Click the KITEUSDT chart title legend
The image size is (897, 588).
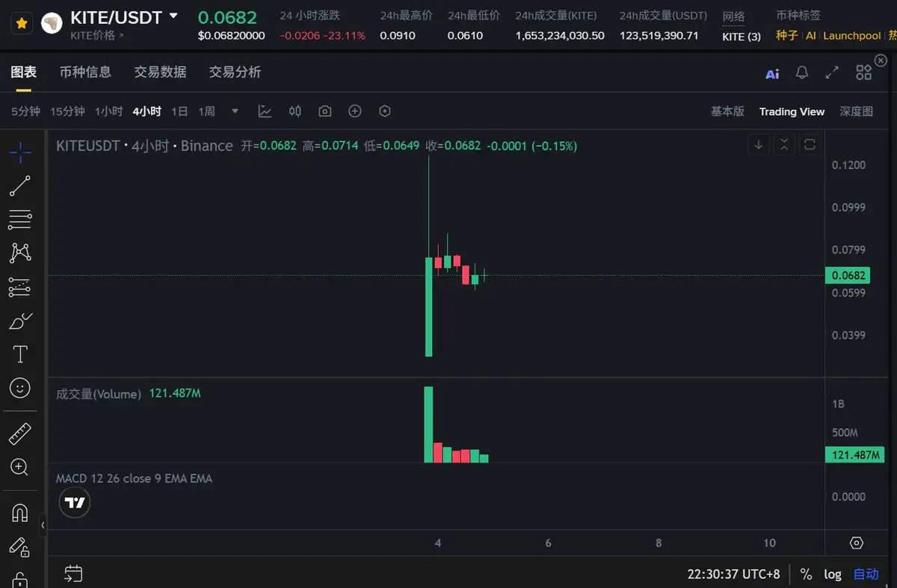pyautogui.click(x=144, y=146)
